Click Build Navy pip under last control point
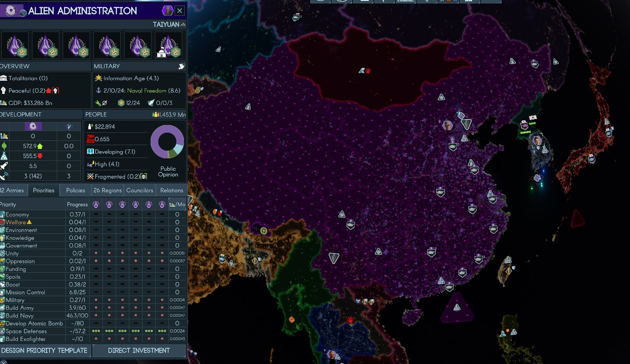The image size is (630, 364). [162, 316]
